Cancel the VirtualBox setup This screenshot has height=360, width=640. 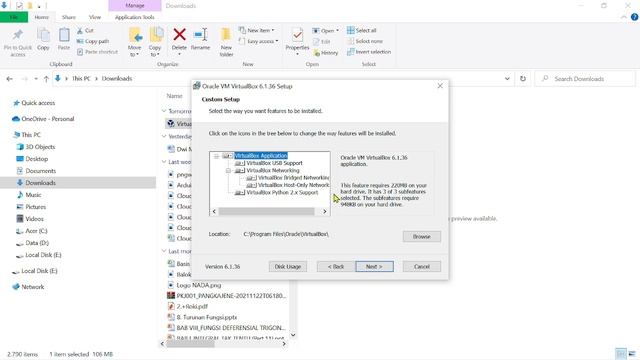pyautogui.click(x=422, y=267)
